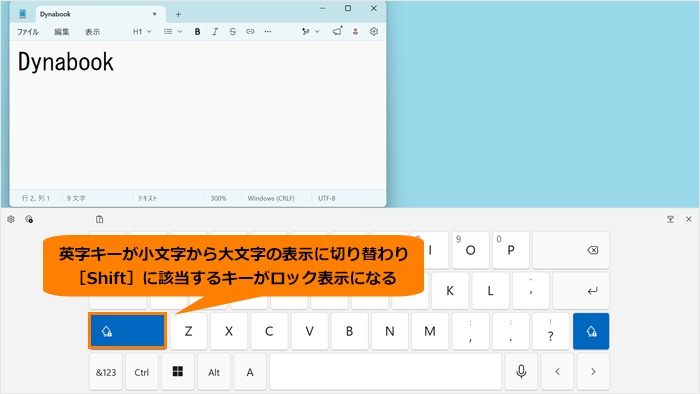Image resolution: width=700 pixels, height=394 pixels.
Task: Tap the right arrow key
Action: (x=593, y=372)
